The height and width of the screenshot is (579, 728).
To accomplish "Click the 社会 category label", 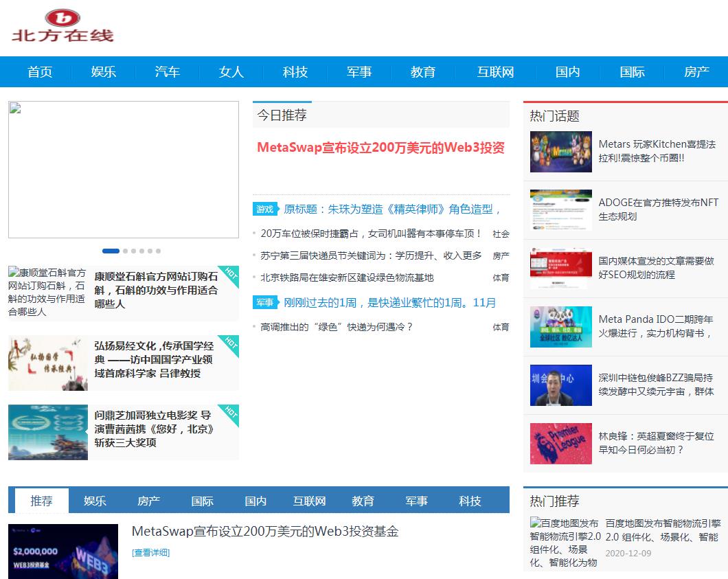I will coord(501,234).
